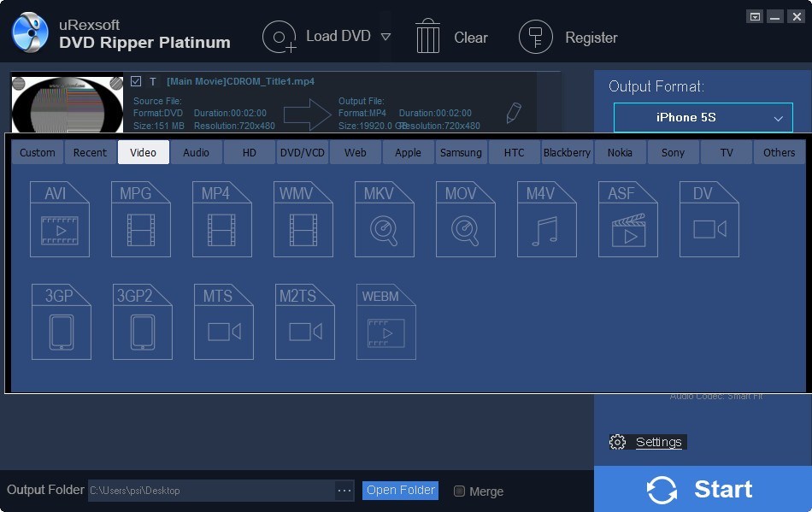Screen dimensions: 812x512
Task: Open the Nokia tab
Action: (620, 152)
